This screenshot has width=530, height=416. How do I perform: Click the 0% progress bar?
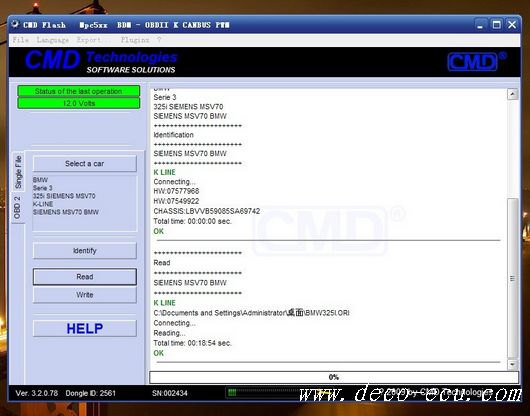click(x=334, y=377)
